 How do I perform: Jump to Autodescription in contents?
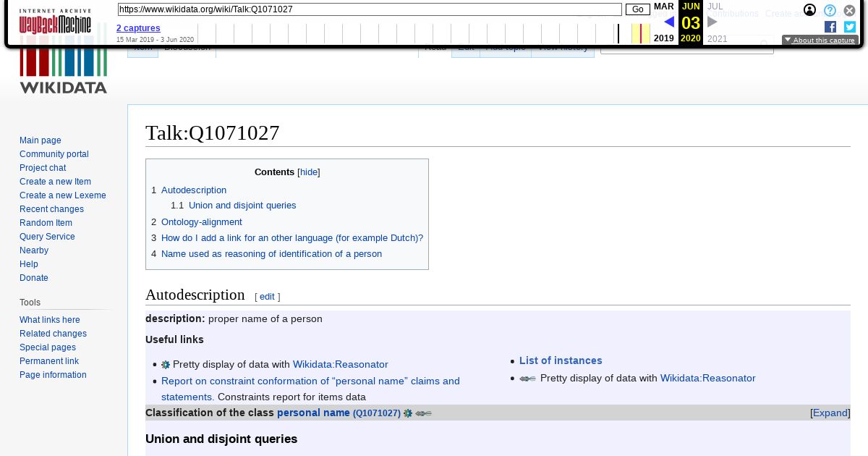pyautogui.click(x=194, y=190)
